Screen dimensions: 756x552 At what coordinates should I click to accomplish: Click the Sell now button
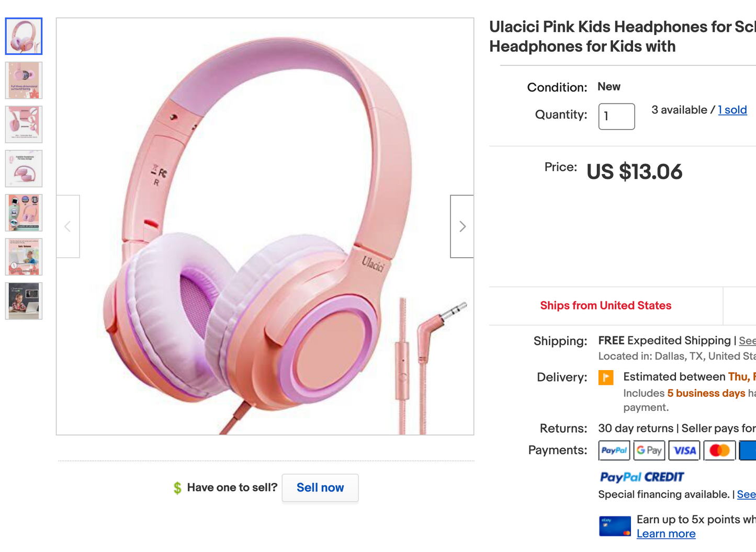pos(320,487)
